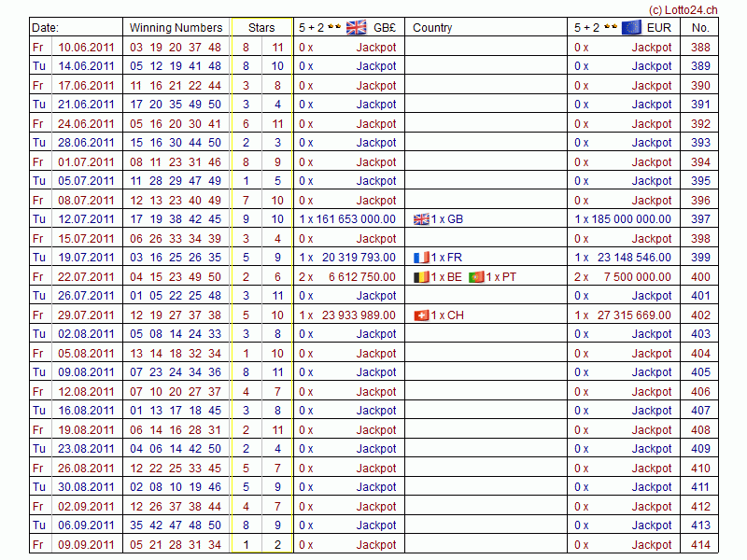747x560 pixels.
Task: Click the star icons in GB£ column header
Action: (335, 28)
